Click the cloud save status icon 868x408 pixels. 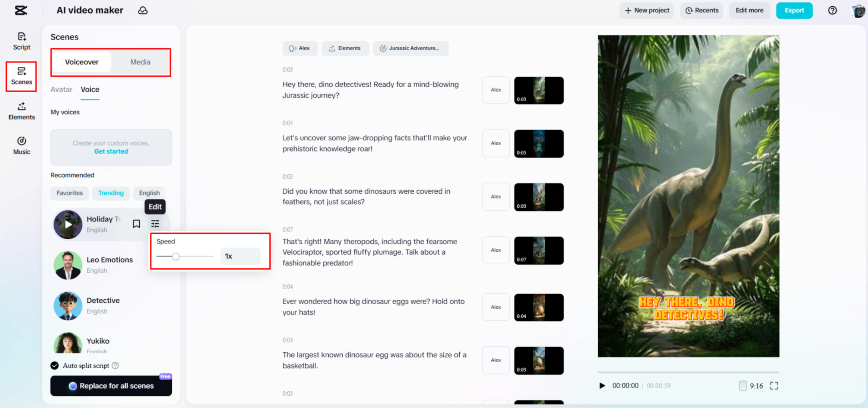[x=143, y=10]
